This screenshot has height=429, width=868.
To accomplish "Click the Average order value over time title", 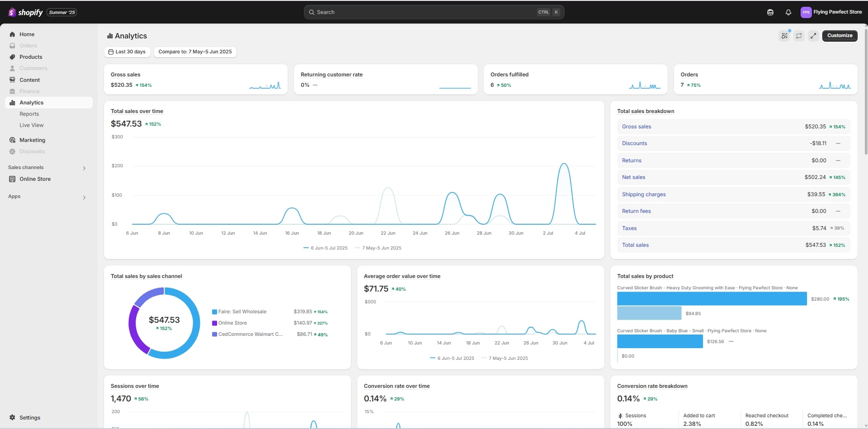I will (x=402, y=276).
